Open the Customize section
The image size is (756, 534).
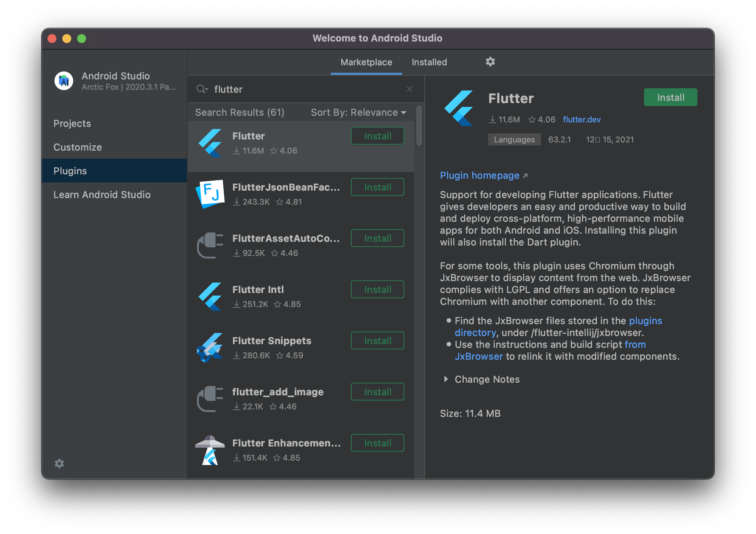point(114,147)
